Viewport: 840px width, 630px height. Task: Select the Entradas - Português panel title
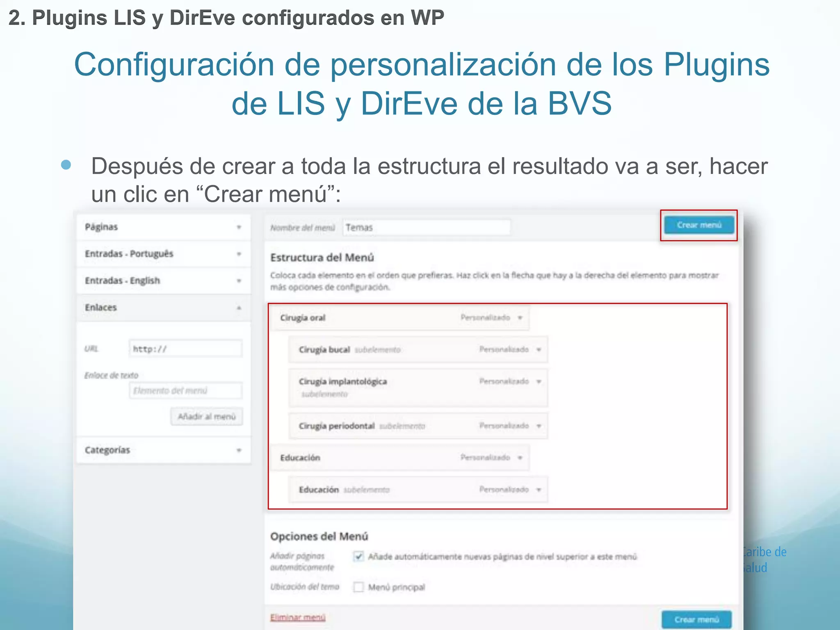point(129,254)
